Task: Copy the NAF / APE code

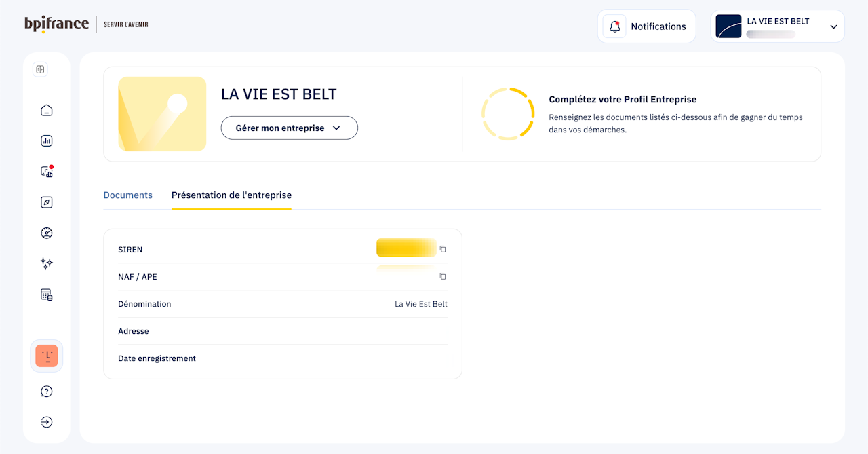Action: pos(443,276)
